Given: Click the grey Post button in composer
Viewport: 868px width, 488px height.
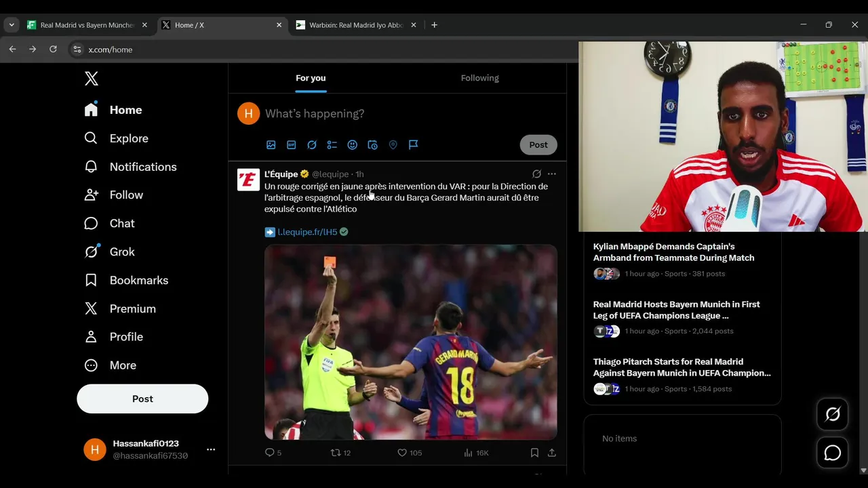Looking at the screenshot, I should [538, 145].
